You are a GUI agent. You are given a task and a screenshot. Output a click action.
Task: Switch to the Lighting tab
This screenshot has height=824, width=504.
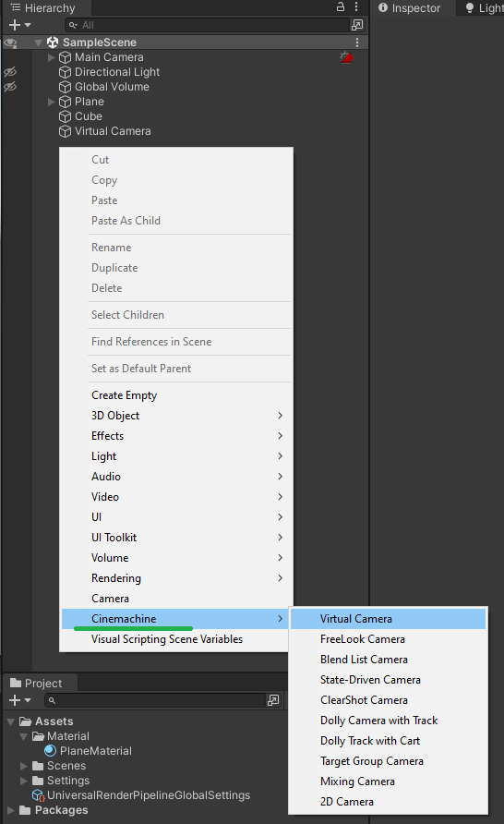click(x=484, y=8)
